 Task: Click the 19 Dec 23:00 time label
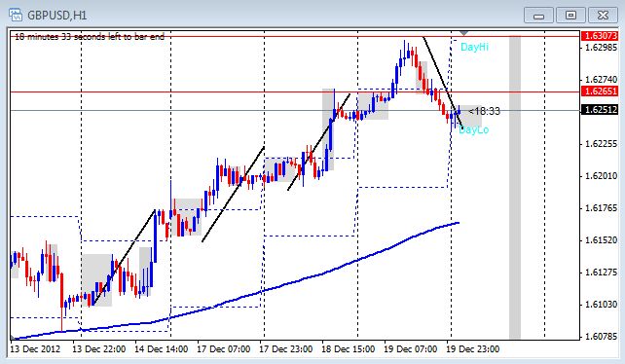(x=473, y=349)
